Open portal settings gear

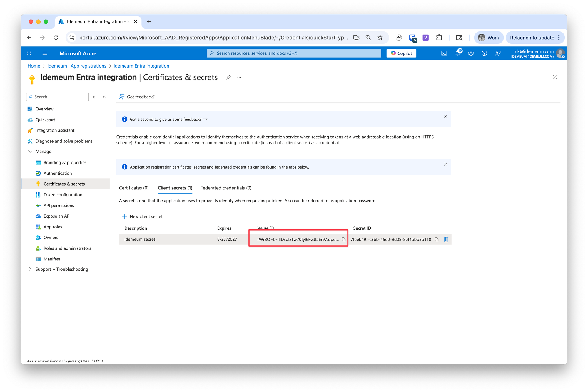[471, 53]
